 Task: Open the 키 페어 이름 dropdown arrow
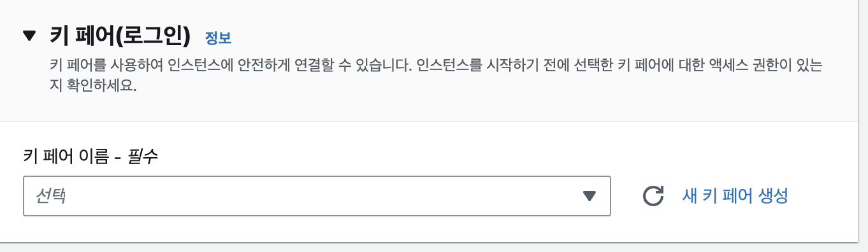pyautogui.click(x=590, y=196)
